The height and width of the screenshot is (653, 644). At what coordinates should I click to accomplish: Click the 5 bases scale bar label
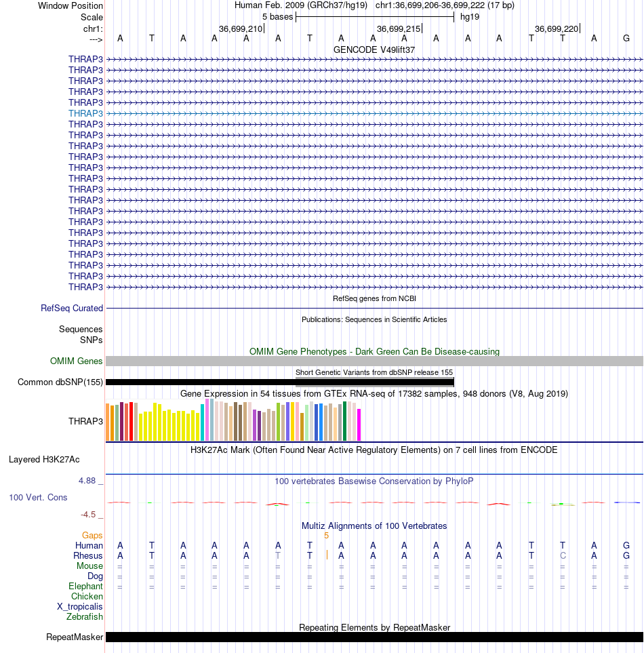click(277, 17)
